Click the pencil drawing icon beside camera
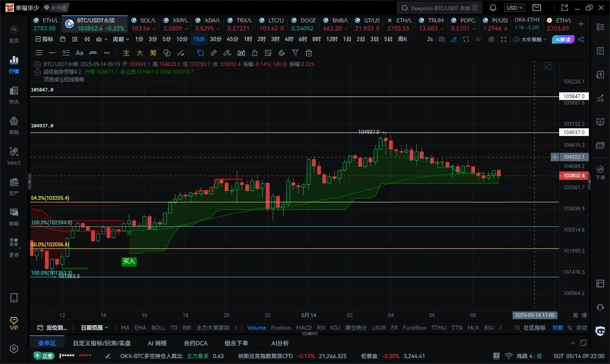This screenshot has height=364, width=610. point(454,39)
